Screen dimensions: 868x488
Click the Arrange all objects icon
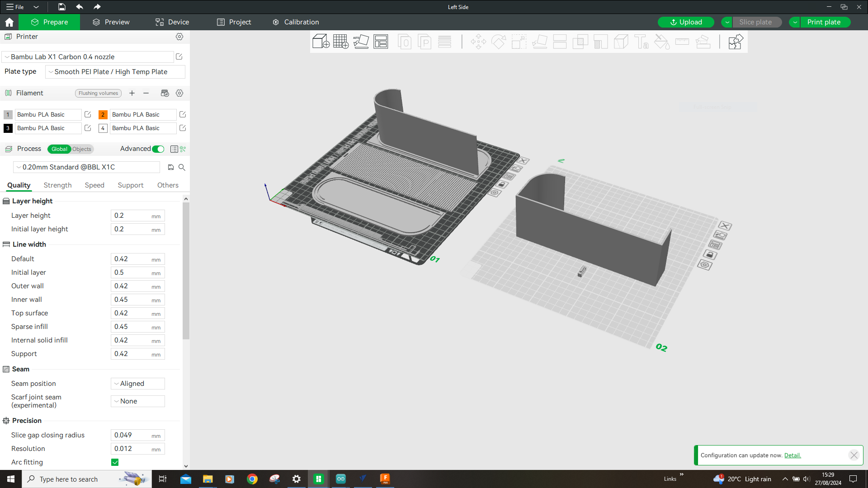(x=381, y=42)
